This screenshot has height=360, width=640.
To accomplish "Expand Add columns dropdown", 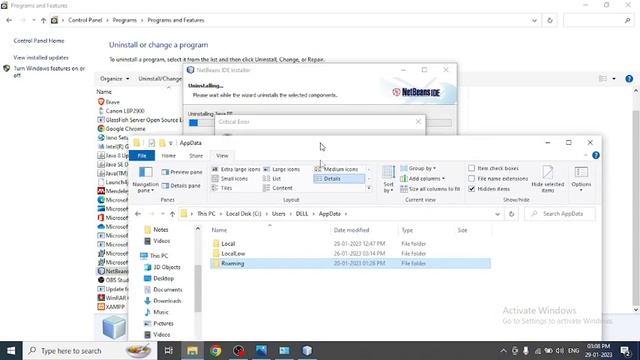I will click(422, 179).
